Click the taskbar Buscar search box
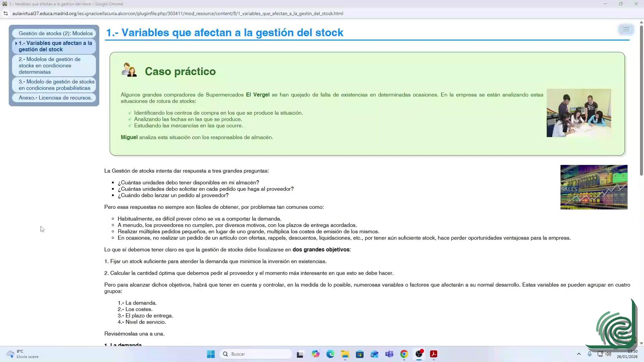 click(257, 354)
